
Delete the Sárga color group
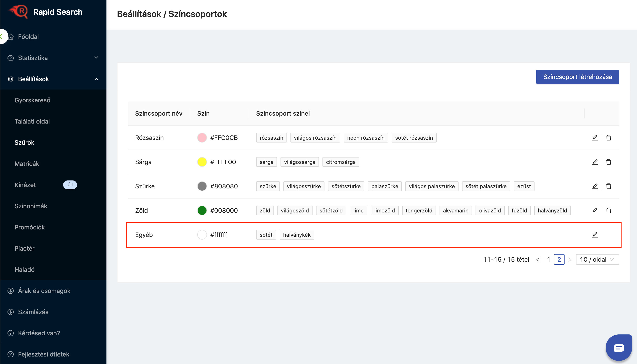(x=609, y=162)
